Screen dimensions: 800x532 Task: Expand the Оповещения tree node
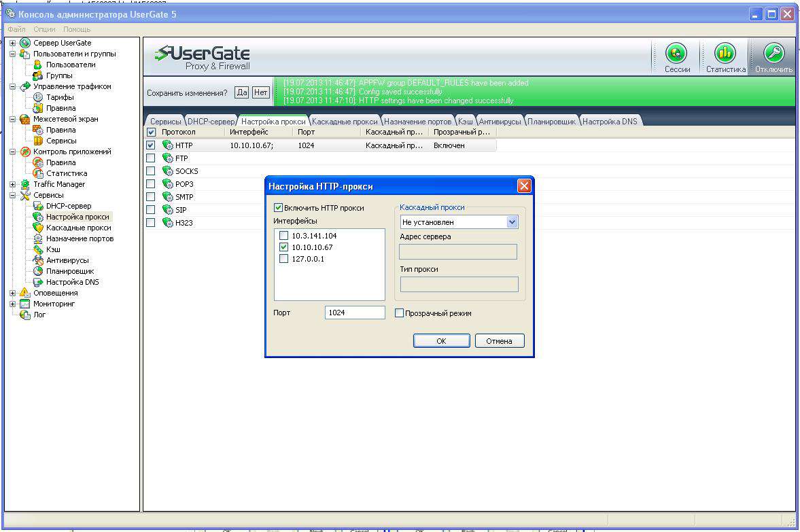pos(13,293)
